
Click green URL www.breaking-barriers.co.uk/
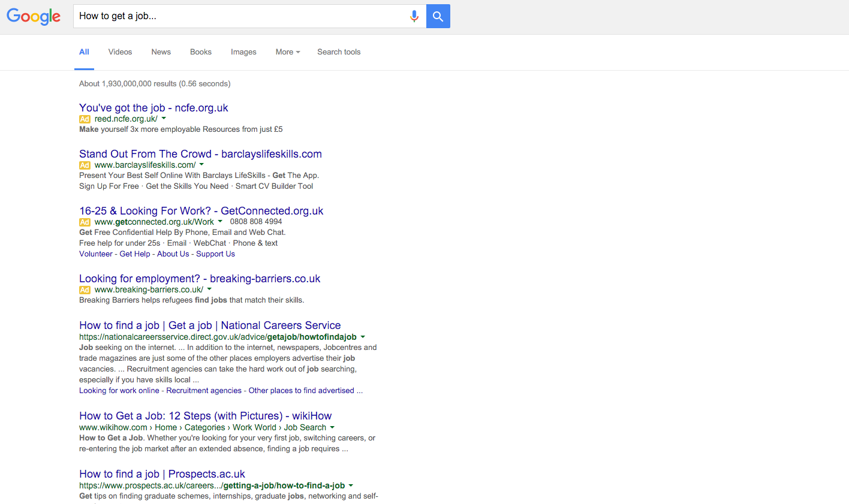[149, 289]
